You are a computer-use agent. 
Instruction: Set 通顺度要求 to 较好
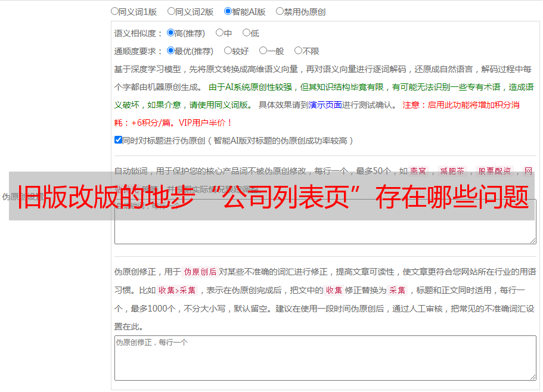pyautogui.click(x=228, y=51)
